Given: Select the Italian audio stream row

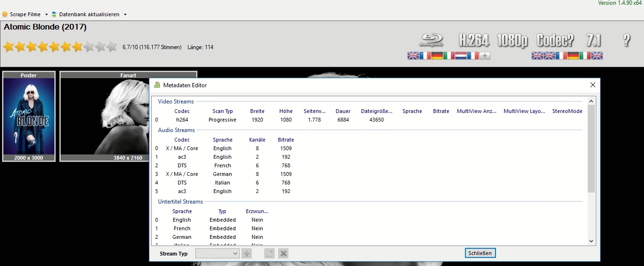Looking at the screenshot, I should 224,183.
